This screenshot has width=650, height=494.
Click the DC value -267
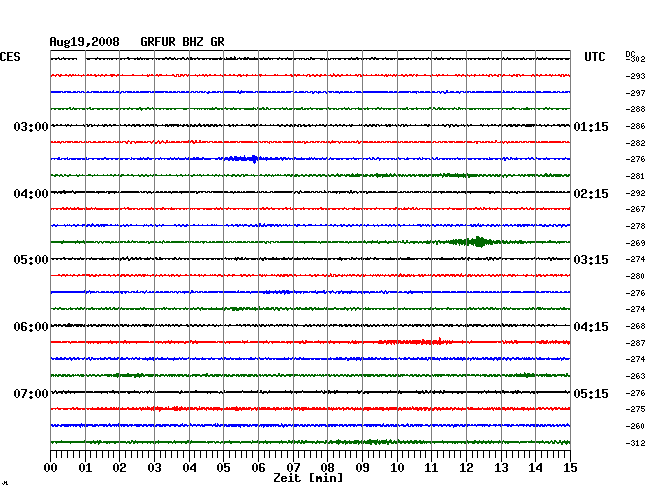635,209
